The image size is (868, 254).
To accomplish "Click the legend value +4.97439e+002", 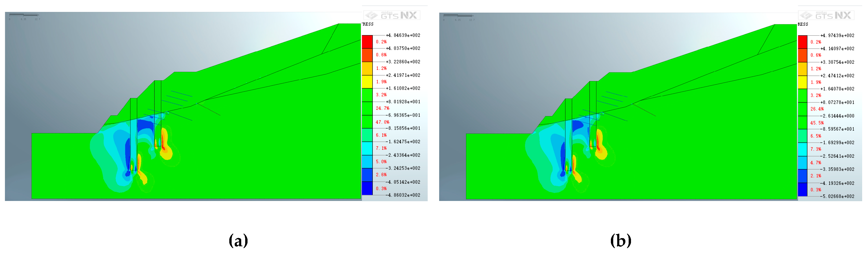I will pos(837,36).
